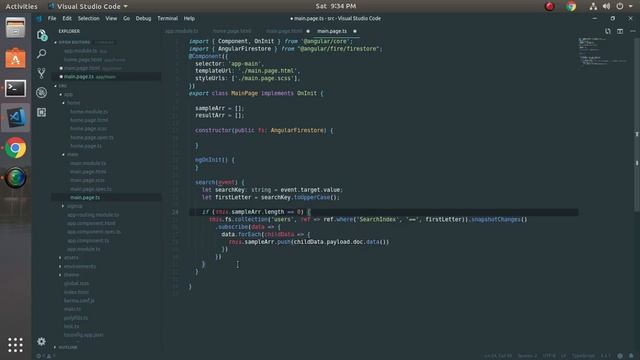The height and width of the screenshot is (360, 640).
Task: Launch Ubuntu Software from the dock
Action: tap(16, 58)
